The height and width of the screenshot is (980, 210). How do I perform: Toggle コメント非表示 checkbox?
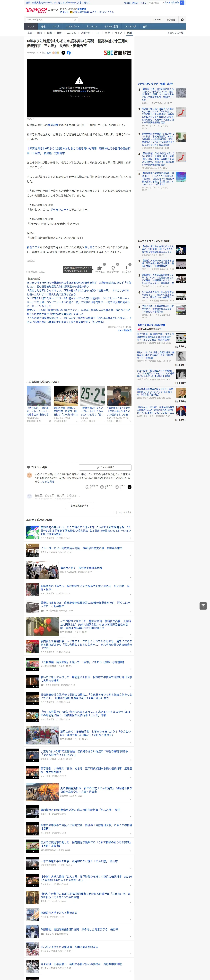pyautogui.click(x=115, y=512)
